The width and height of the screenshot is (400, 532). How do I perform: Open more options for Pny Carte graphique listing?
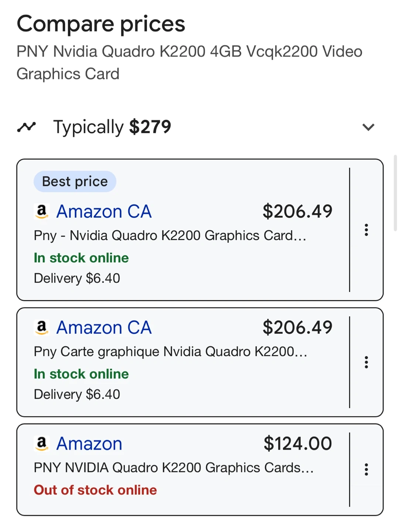tap(366, 362)
